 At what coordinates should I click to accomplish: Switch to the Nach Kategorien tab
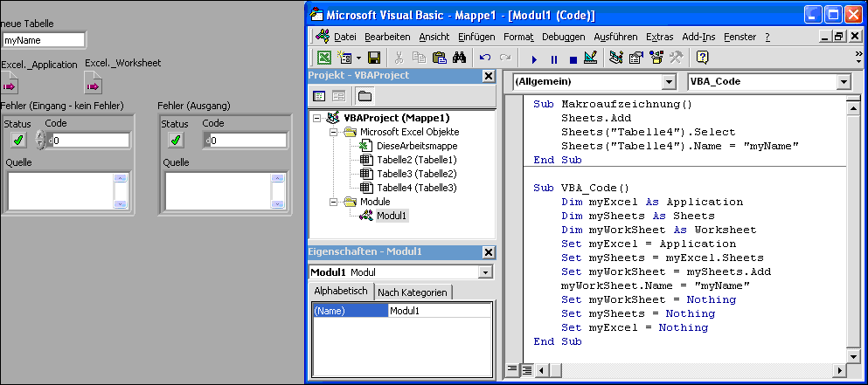413,292
